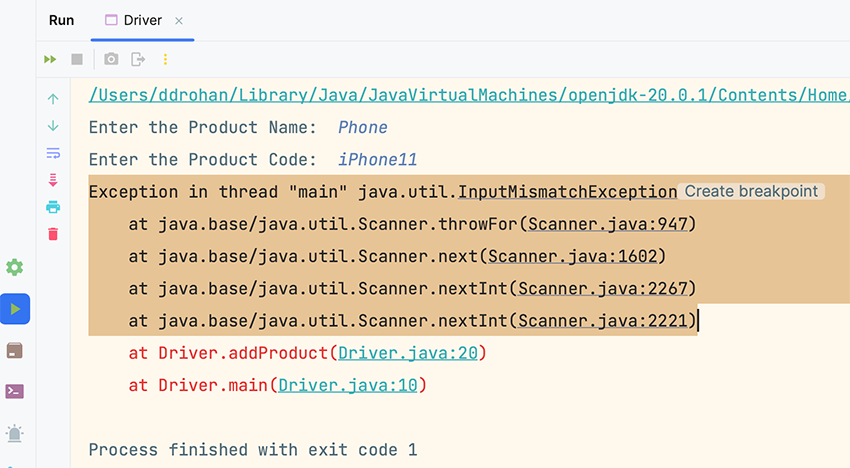Clear console with red trash icon
Screen dimensions: 850x468
click(53, 234)
